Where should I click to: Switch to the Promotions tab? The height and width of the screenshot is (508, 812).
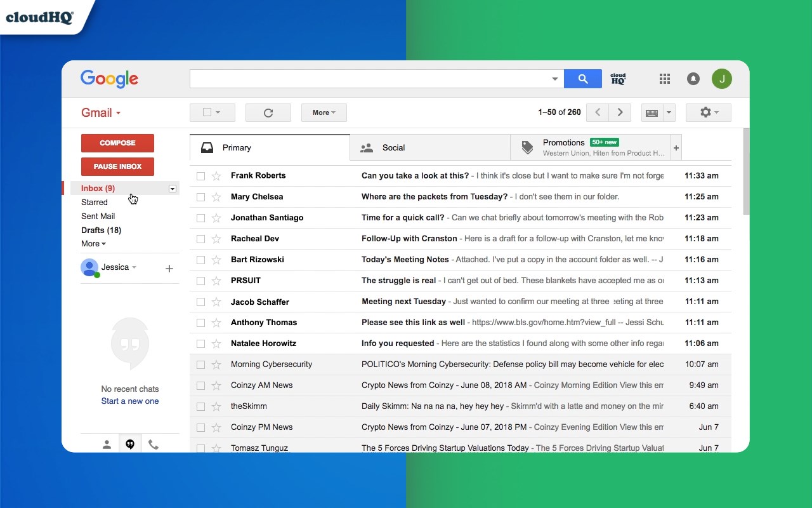point(591,147)
